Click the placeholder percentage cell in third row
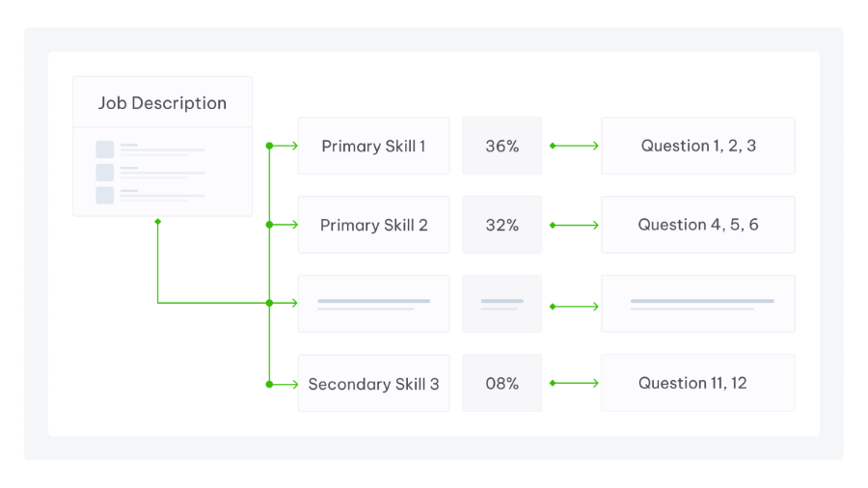Viewport: 868px width, 488px height. (502, 304)
